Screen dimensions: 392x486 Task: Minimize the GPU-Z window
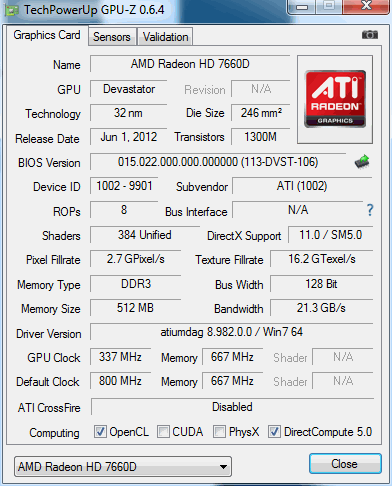[x=302, y=7]
